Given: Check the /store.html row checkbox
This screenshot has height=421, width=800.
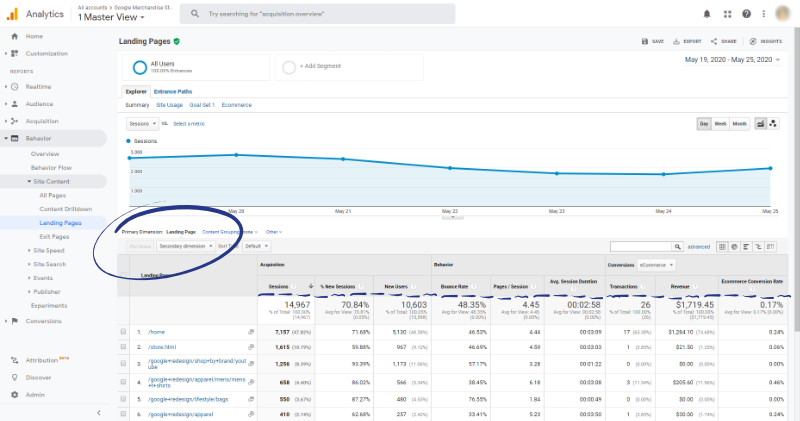Looking at the screenshot, I should pyautogui.click(x=123, y=346).
